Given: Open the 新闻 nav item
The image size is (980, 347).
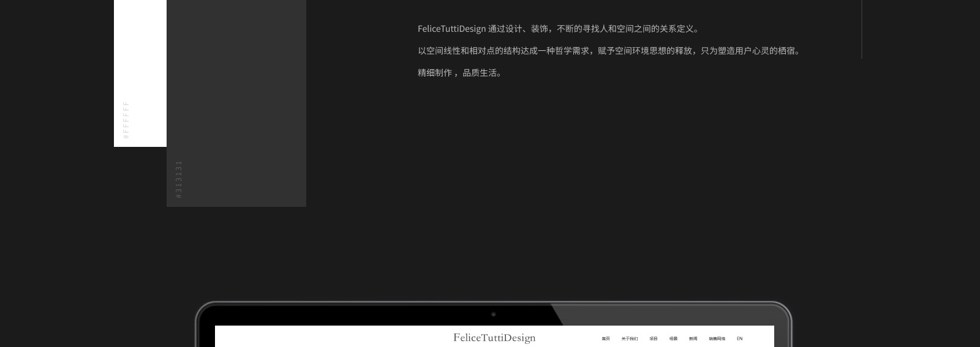Looking at the screenshot, I should 693,338.
